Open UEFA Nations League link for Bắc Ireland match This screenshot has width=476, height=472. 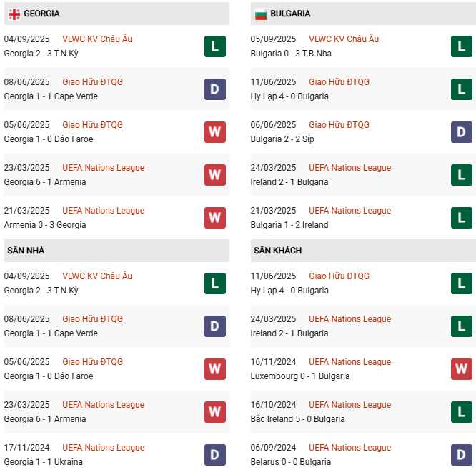pyautogui.click(x=349, y=405)
